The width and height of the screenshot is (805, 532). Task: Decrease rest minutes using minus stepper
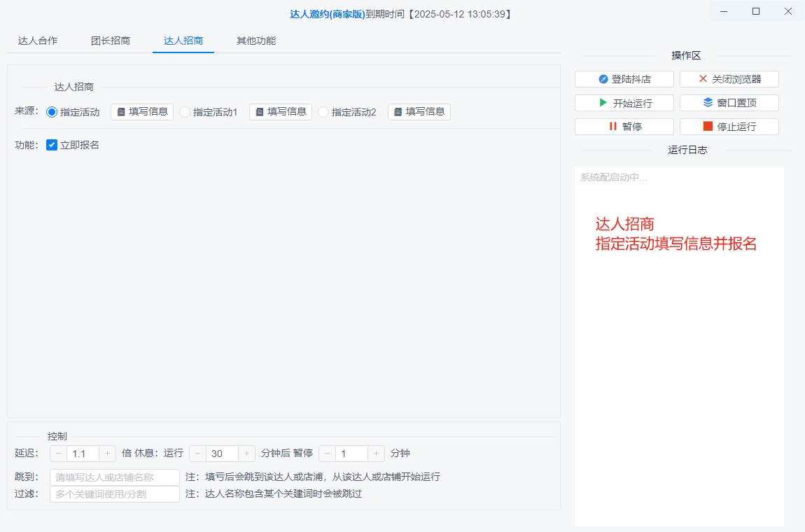click(199, 453)
